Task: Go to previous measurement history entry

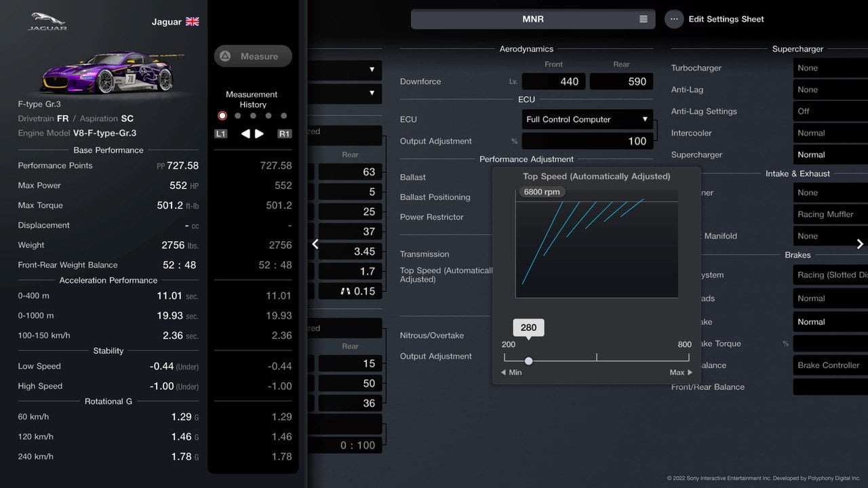Action: [x=245, y=134]
